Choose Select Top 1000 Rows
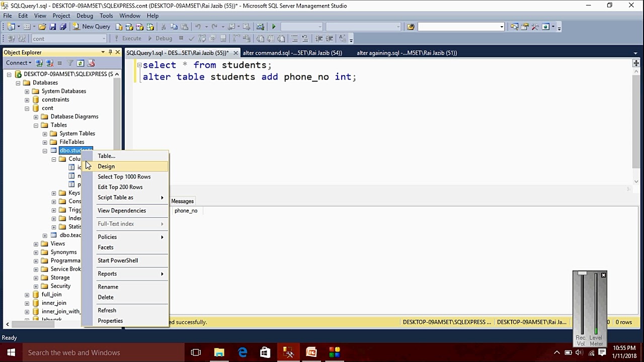644x362 pixels. pyautogui.click(x=124, y=176)
